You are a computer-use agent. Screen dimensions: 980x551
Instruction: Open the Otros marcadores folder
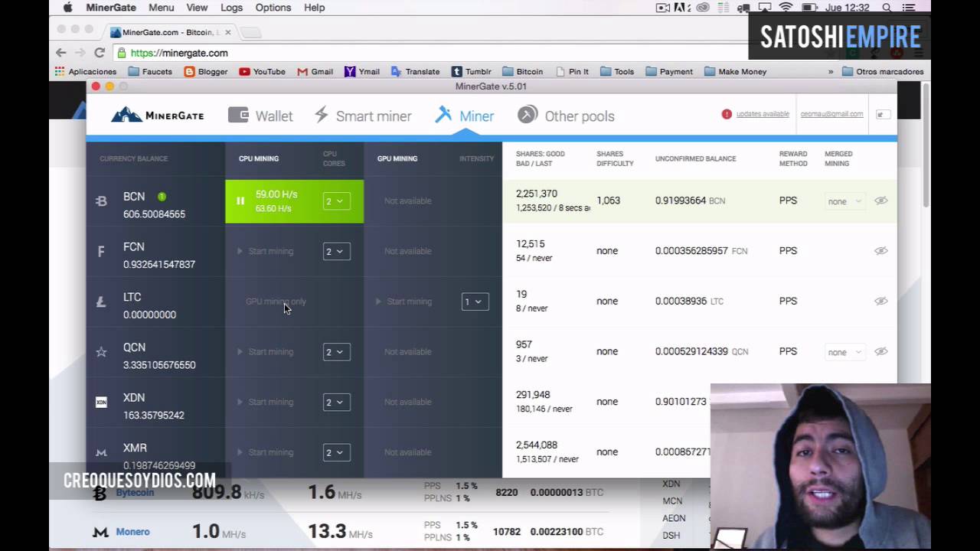[883, 71]
